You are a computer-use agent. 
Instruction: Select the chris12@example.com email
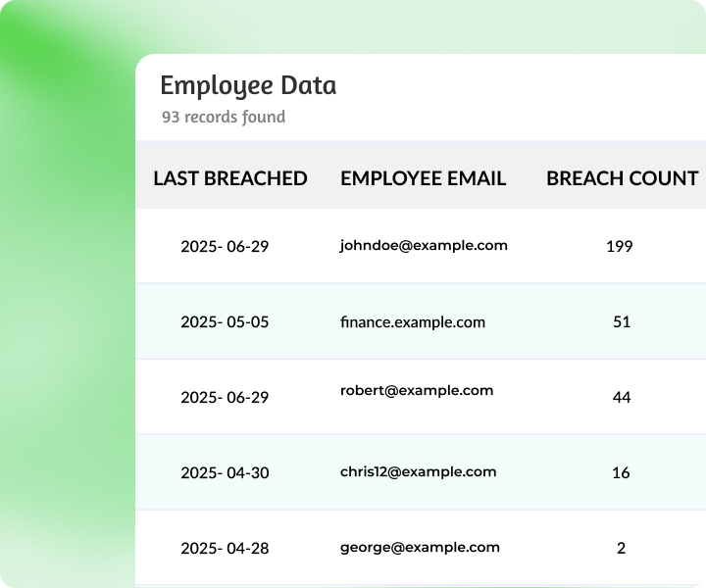pyautogui.click(x=418, y=471)
